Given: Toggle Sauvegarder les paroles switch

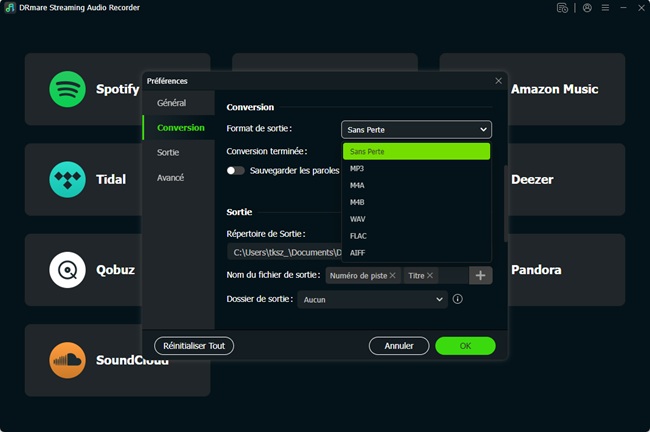Looking at the screenshot, I should coord(235,170).
